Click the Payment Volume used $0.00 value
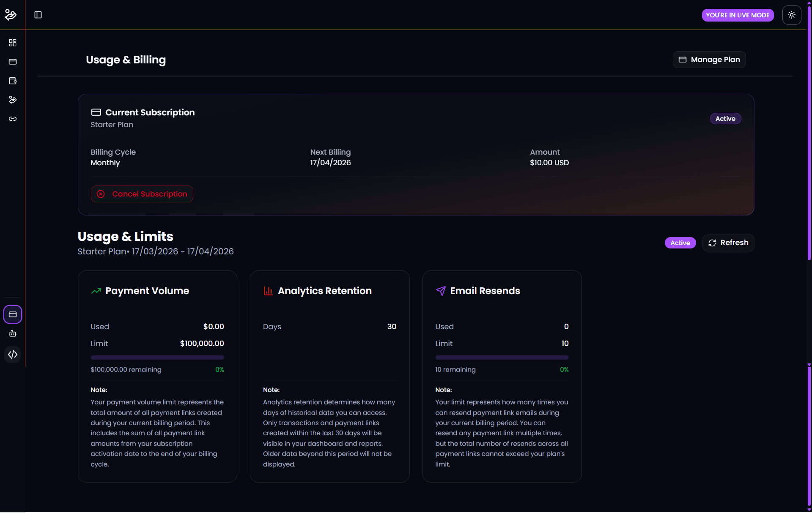 [x=214, y=327]
